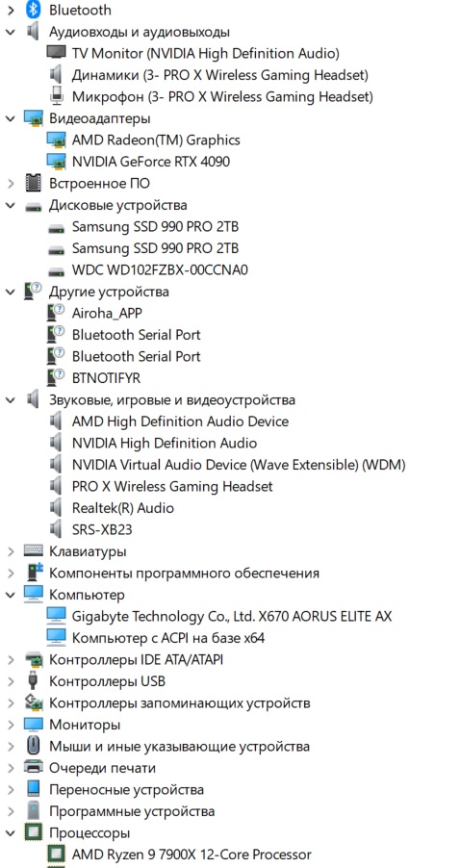Collapse the Видеоадаптеры branch
The image size is (460, 868).
(x=10, y=118)
